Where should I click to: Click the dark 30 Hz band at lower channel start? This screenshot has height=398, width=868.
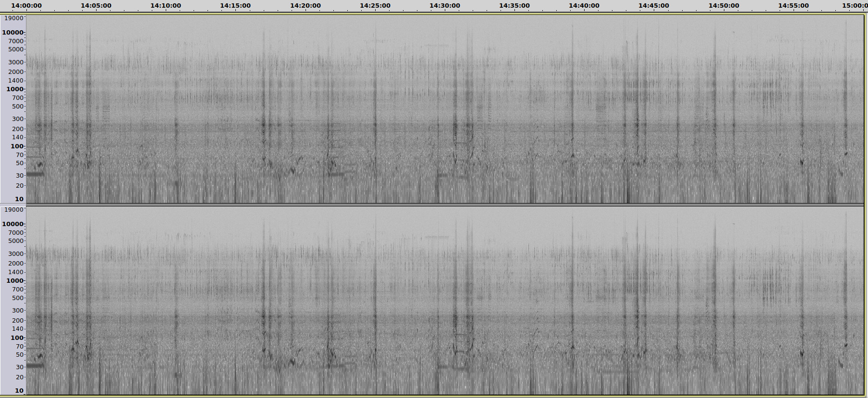pos(35,366)
